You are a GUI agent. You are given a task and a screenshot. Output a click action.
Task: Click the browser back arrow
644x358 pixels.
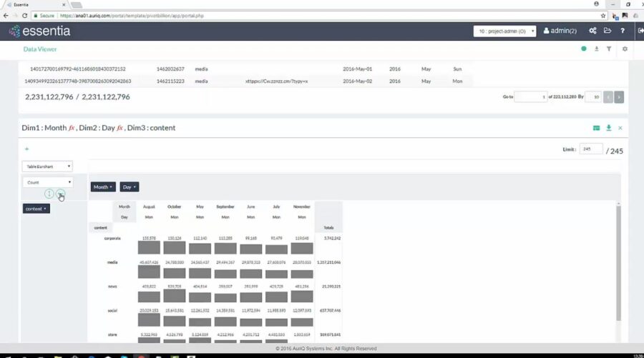[x=6, y=16]
